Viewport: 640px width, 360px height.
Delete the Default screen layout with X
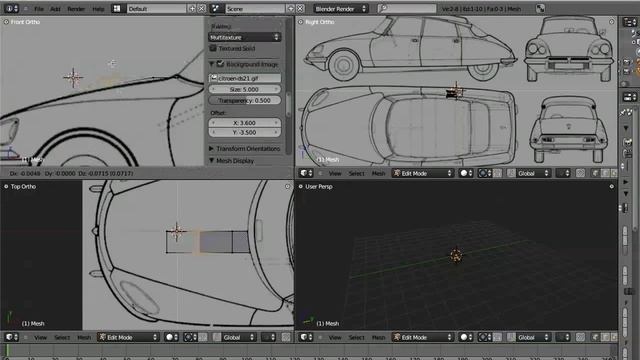[202, 9]
